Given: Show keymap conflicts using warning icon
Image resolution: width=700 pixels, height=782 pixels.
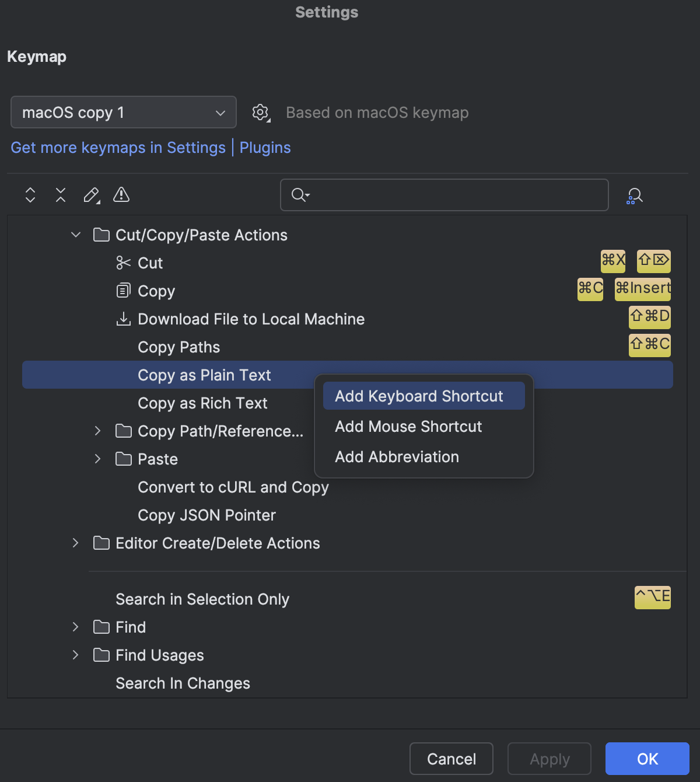Looking at the screenshot, I should [x=121, y=195].
